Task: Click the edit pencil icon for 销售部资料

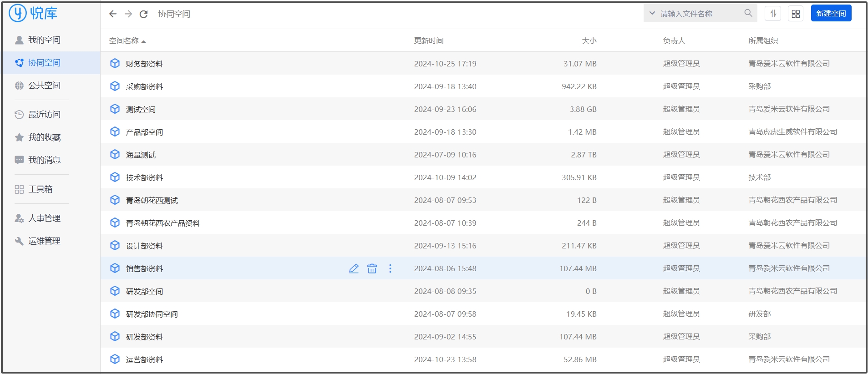Action: click(x=354, y=268)
